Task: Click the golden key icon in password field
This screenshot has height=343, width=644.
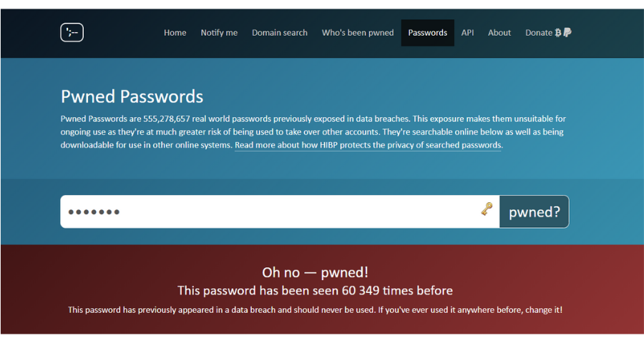Action: tap(487, 209)
